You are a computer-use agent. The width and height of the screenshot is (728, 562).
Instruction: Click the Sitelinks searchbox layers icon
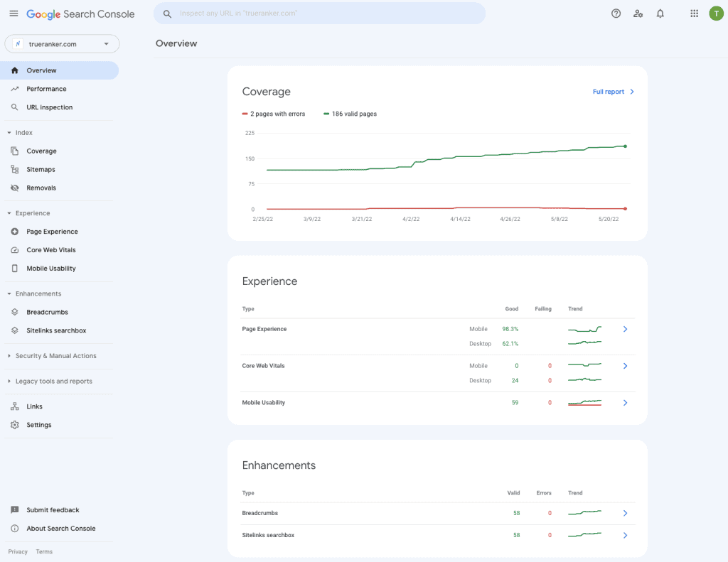click(15, 330)
